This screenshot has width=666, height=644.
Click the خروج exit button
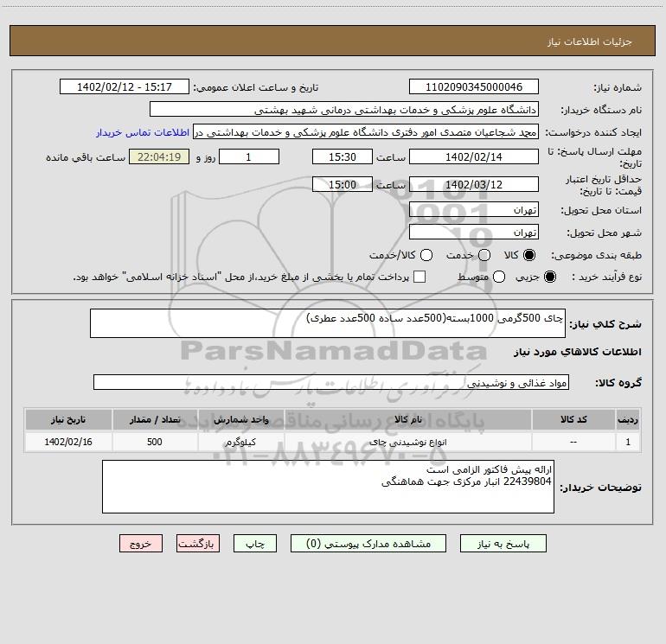click(x=141, y=544)
